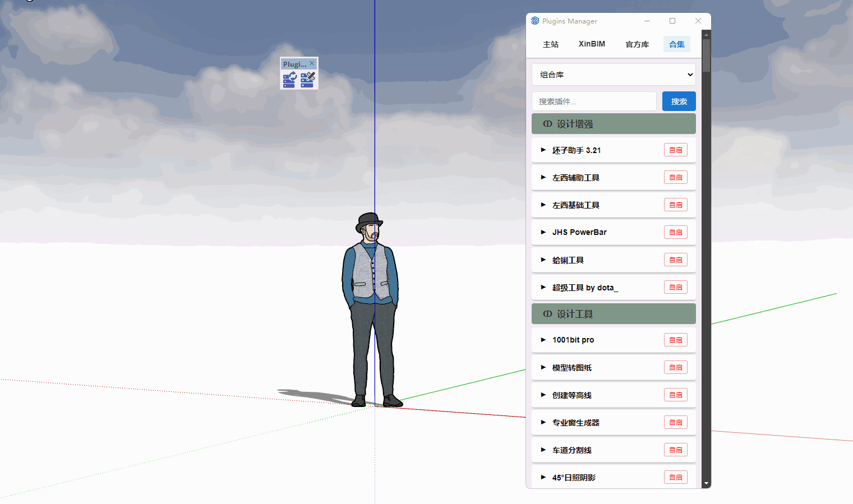This screenshot has height=504, width=853.
Task: Click the plugin list scrollbar thumb
Action: click(x=706, y=55)
